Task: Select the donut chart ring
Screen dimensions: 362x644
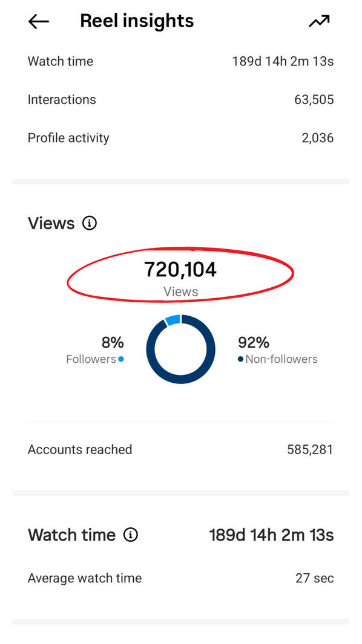Action: (x=180, y=349)
